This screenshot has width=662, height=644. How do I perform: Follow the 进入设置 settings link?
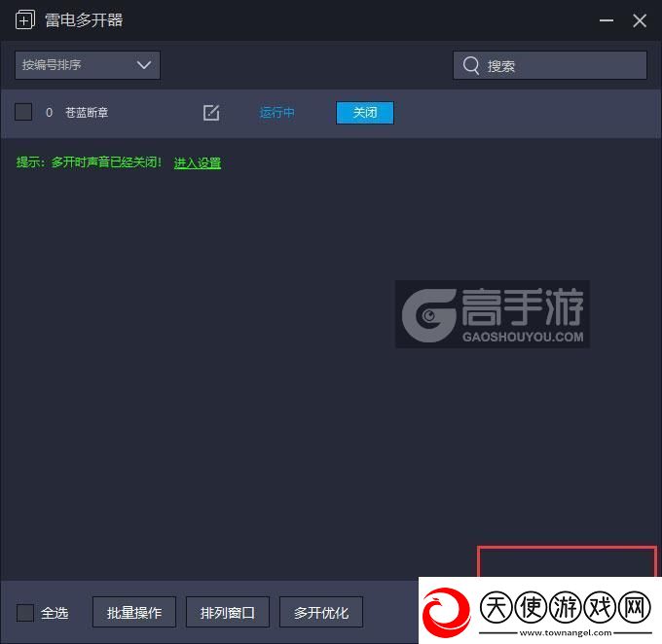pos(198,162)
